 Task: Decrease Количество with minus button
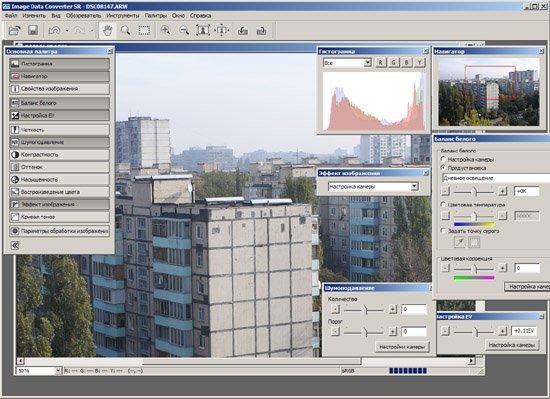[335, 309]
